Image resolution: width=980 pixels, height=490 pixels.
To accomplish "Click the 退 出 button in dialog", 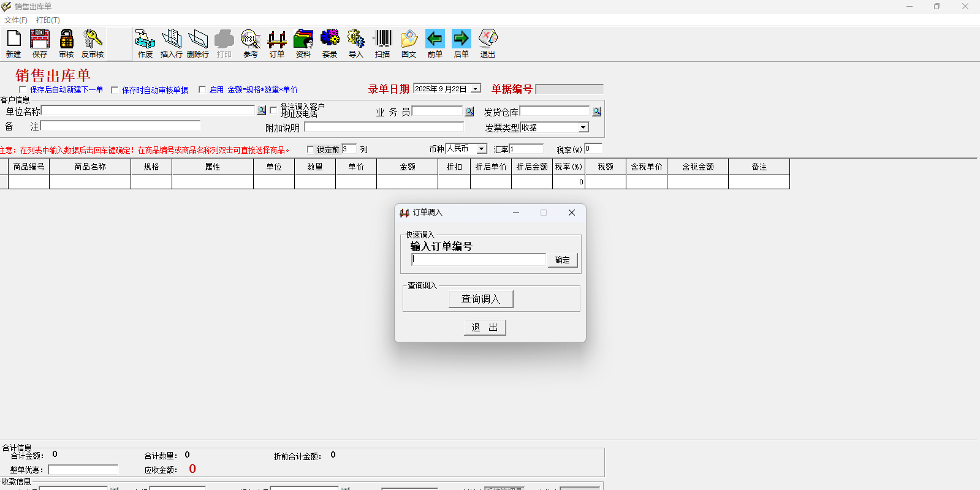I will tap(484, 328).
